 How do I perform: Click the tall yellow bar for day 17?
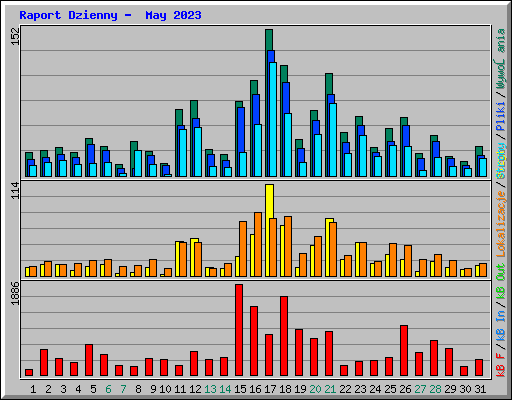click(269, 201)
